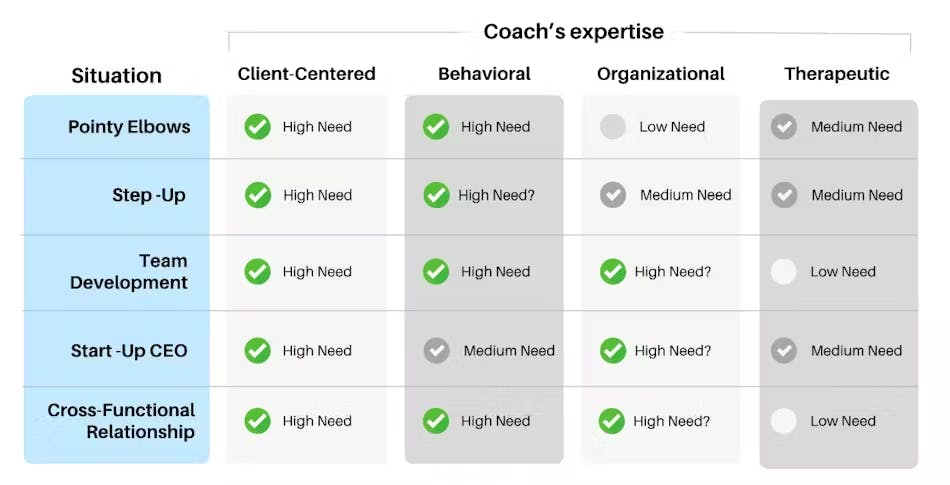This screenshot has width=950, height=485.
Task: Click gray check for Pointy Elbows Therapeutic
Action: (x=784, y=127)
